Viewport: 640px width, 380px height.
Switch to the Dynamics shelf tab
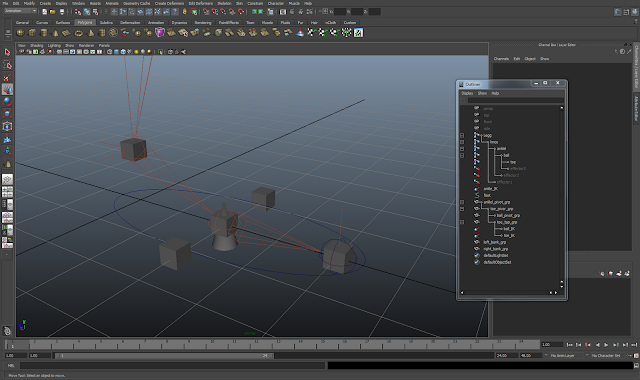(179, 22)
